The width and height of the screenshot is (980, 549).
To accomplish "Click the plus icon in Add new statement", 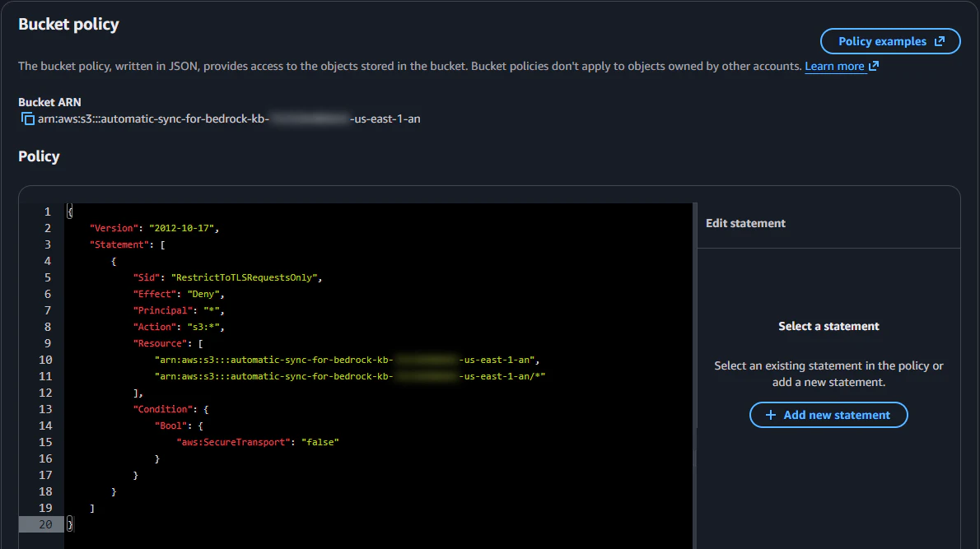I will click(771, 415).
